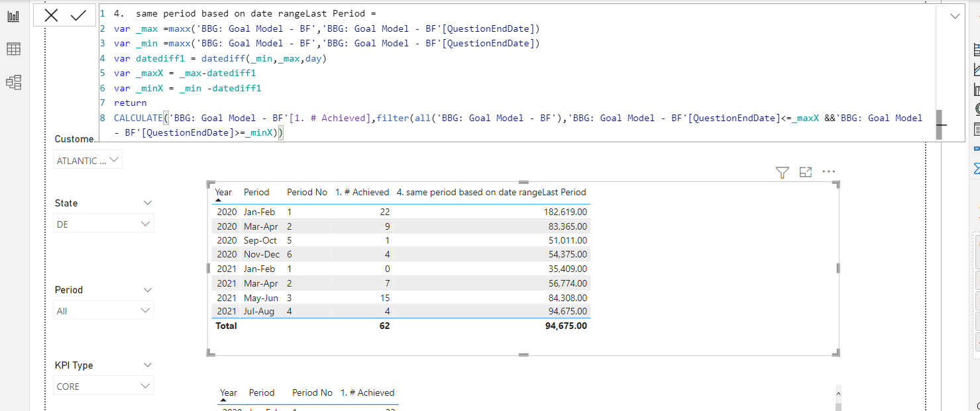
Task: Cancel the formula edit with the X icon
Action: (51, 16)
